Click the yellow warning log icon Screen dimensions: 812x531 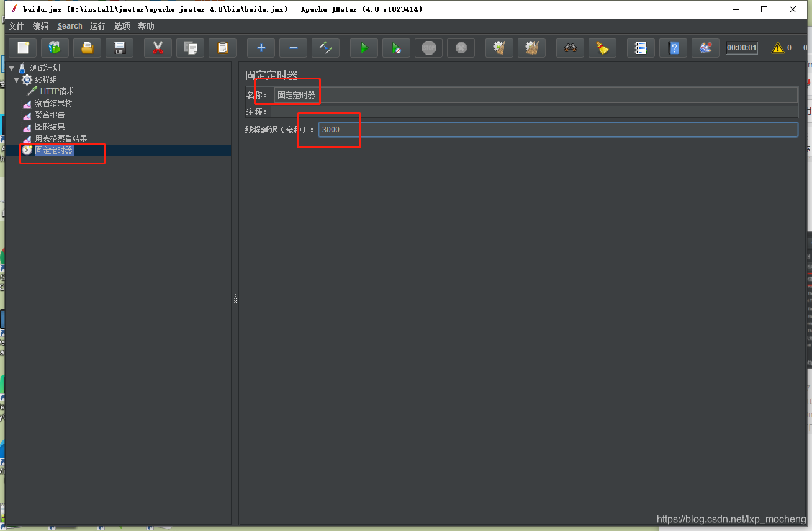pyautogui.click(x=777, y=48)
